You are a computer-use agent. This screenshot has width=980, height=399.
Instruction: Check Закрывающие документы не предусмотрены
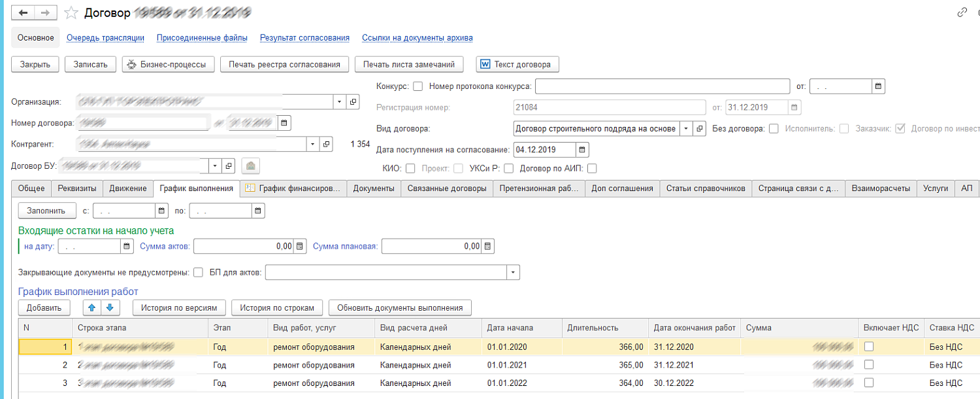199,272
